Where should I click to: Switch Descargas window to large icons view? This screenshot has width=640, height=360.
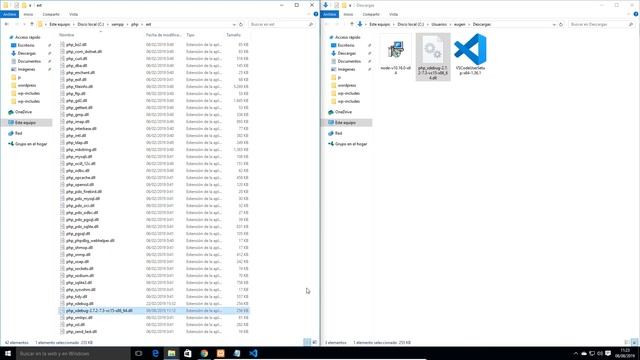pyautogui.click(x=634, y=342)
